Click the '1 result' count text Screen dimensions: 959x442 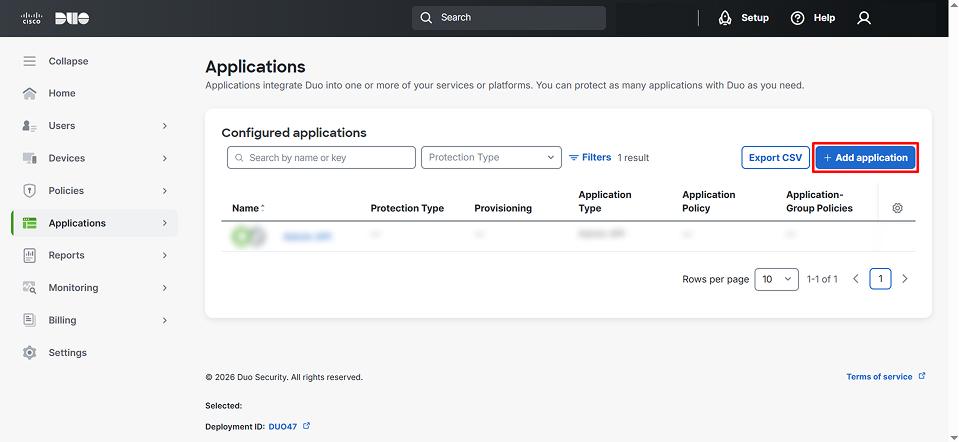[x=633, y=158]
